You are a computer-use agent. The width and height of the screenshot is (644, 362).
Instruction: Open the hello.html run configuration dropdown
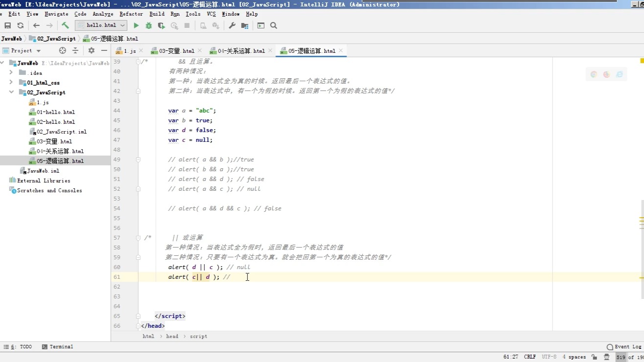click(x=101, y=25)
